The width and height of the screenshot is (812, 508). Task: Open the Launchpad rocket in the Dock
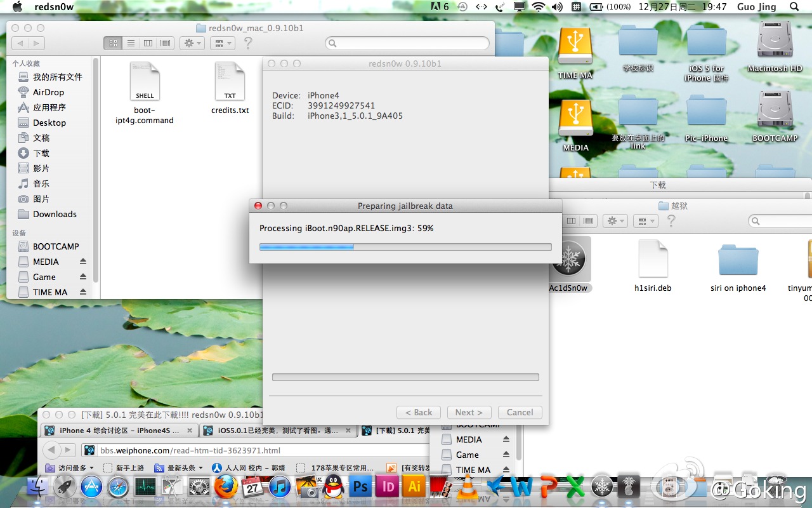pyautogui.click(x=65, y=487)
